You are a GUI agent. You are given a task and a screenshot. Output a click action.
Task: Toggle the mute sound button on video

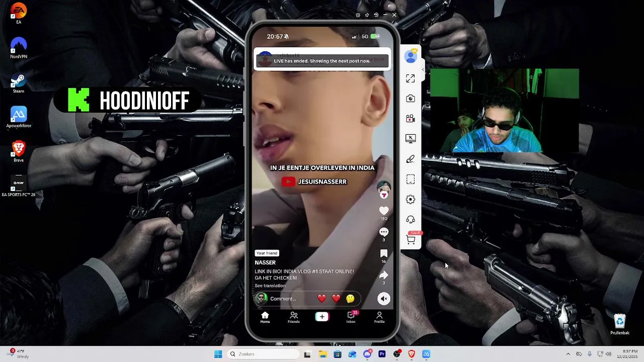pos(384,299)
